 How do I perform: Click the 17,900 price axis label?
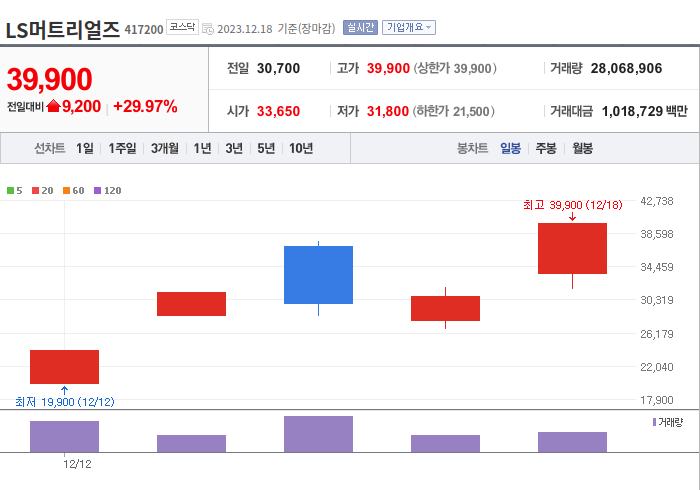coord(657,400)
